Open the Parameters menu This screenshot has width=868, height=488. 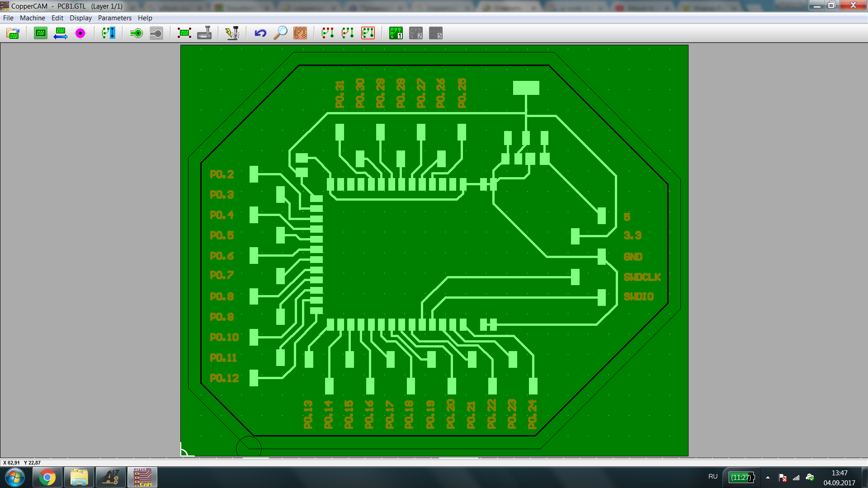point(114,18)
